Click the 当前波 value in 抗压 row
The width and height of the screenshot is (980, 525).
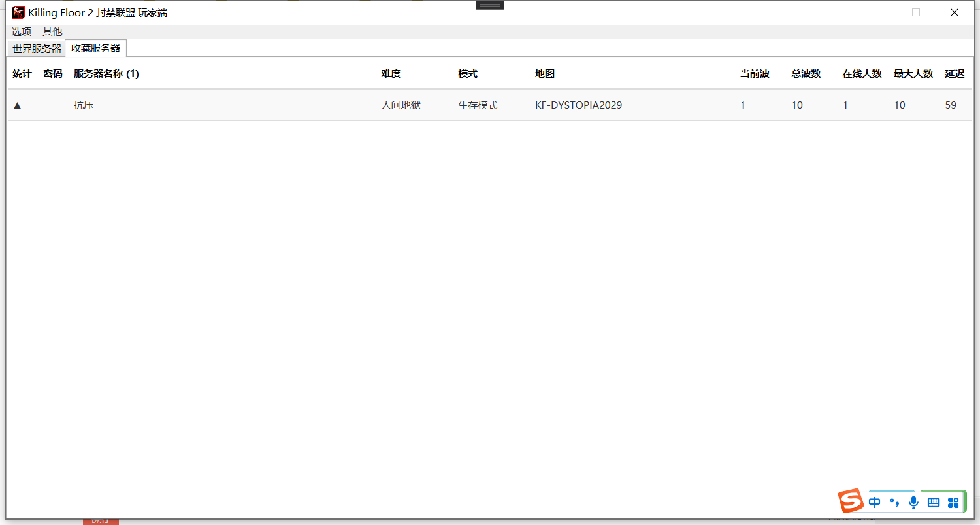pos(743,105)
